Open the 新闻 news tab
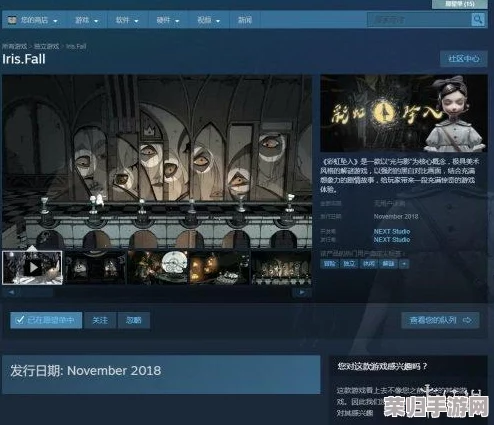494x425 pixels. [x=245, y=20]
